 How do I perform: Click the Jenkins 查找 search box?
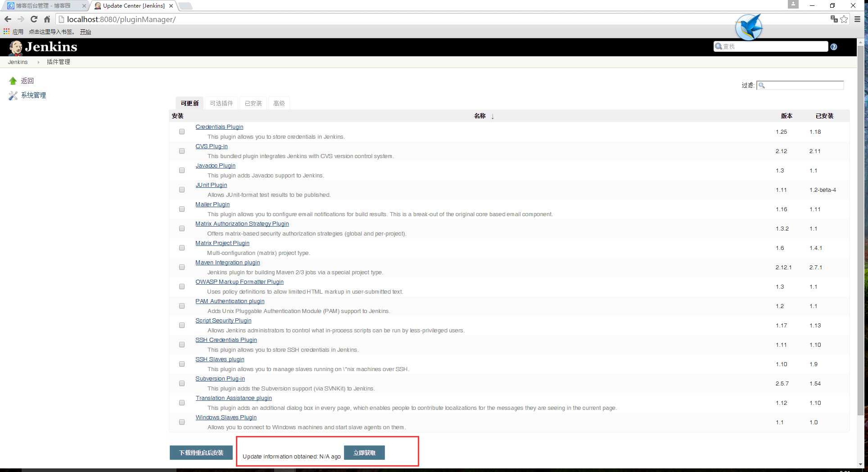(771, 46)
